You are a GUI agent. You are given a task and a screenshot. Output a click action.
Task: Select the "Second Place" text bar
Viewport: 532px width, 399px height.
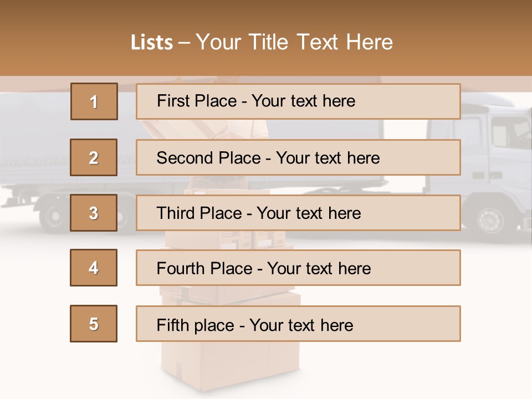[298, 157]
